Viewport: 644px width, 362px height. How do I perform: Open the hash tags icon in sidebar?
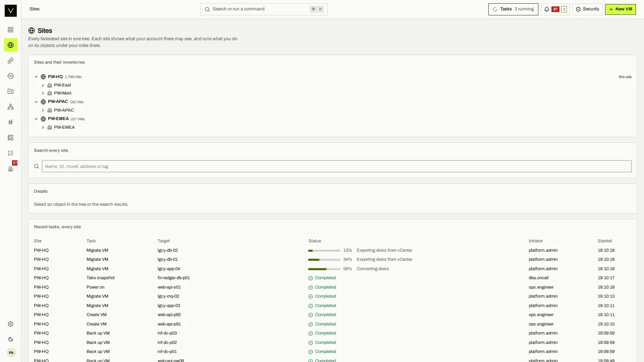[x=10, y=122]
